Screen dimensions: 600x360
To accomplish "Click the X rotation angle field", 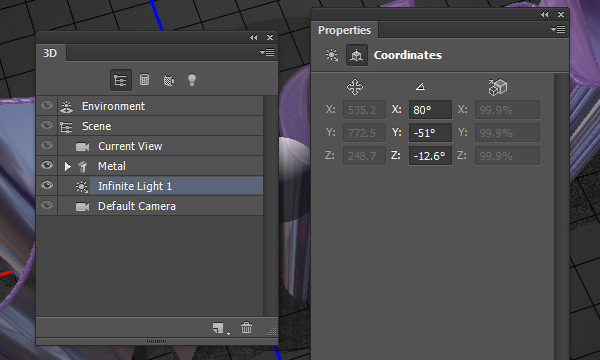I will [x=430, y=110].
